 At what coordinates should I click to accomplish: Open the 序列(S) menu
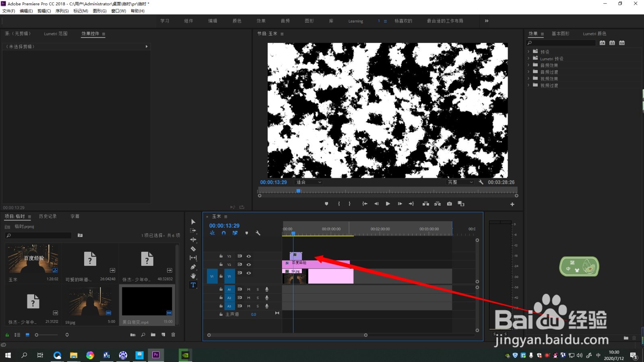(62, 11)
